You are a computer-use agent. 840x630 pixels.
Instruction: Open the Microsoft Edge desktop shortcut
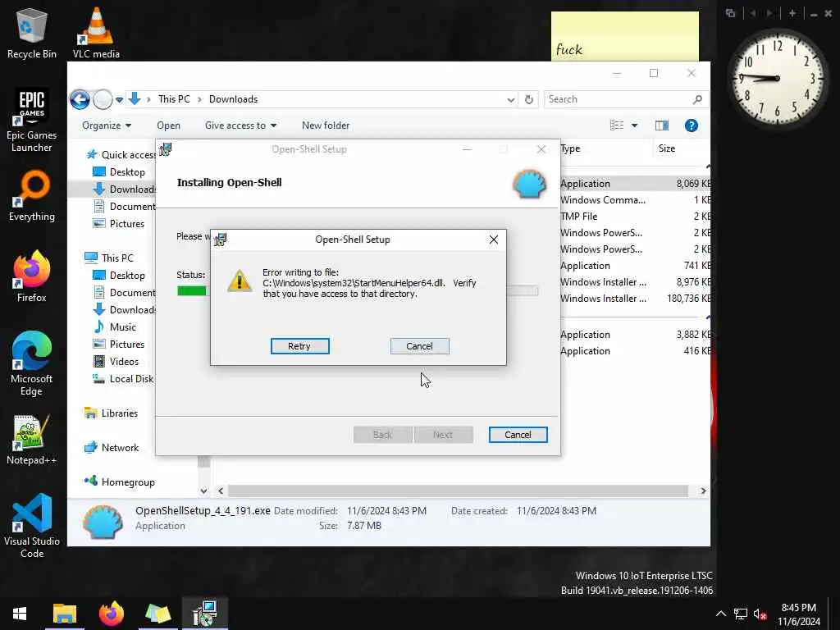(32, 364)
